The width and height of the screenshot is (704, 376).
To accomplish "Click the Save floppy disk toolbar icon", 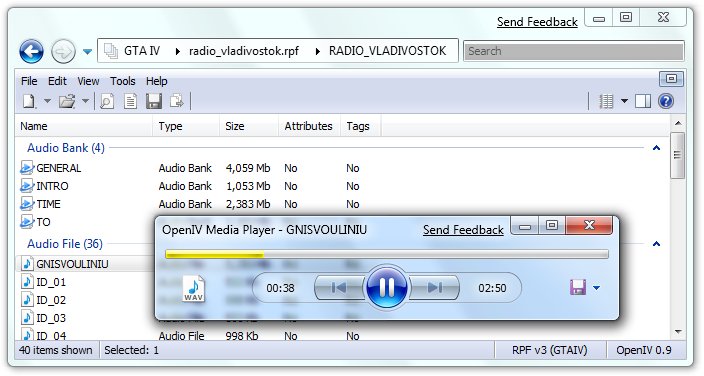I will (x=154, y=102).
